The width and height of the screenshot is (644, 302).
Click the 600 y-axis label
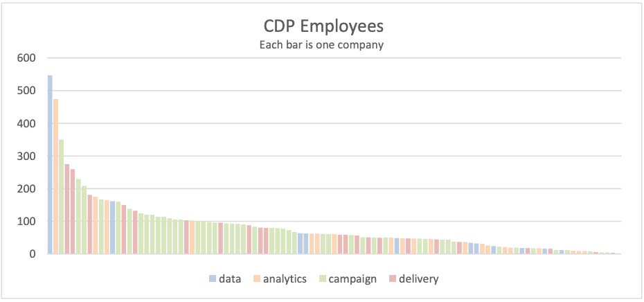(x=26, y=58)
